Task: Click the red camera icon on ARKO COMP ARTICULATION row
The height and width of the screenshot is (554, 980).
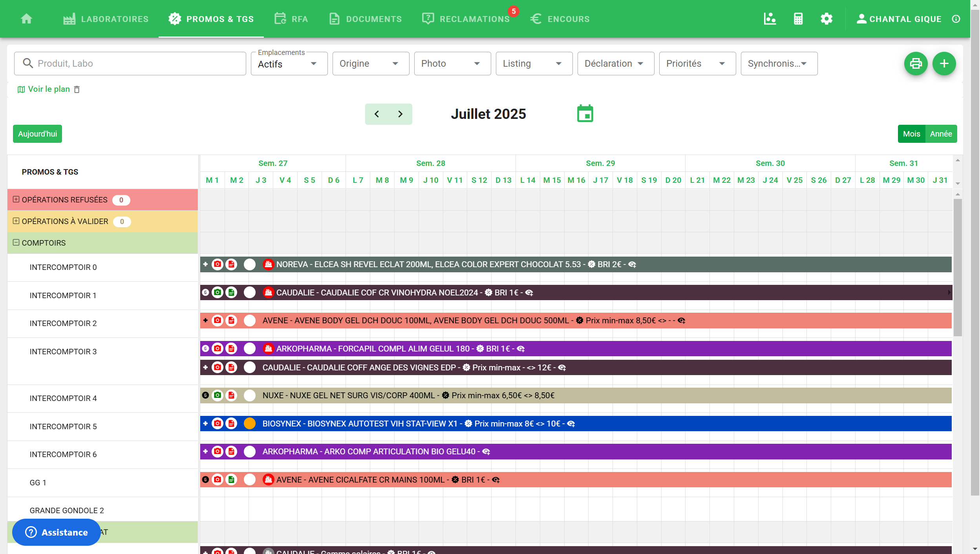Action: [x=218, y=452]
